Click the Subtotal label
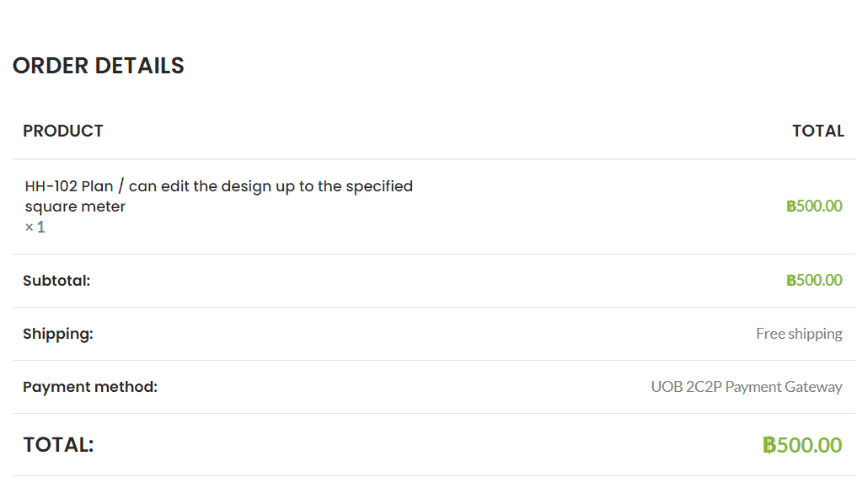 point(56,281)
